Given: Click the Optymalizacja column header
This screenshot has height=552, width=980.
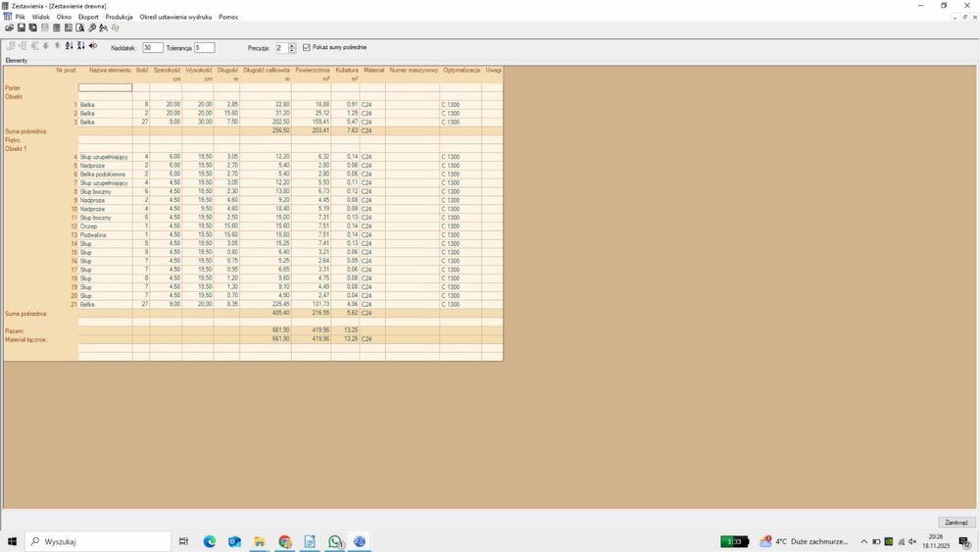Looking at the screenshot, I should coord(462,70).
